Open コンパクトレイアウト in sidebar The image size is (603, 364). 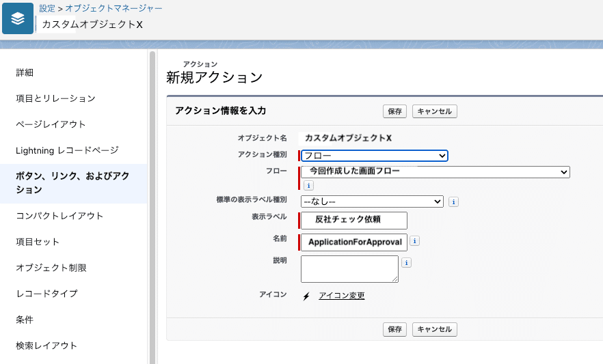point(59,216)
